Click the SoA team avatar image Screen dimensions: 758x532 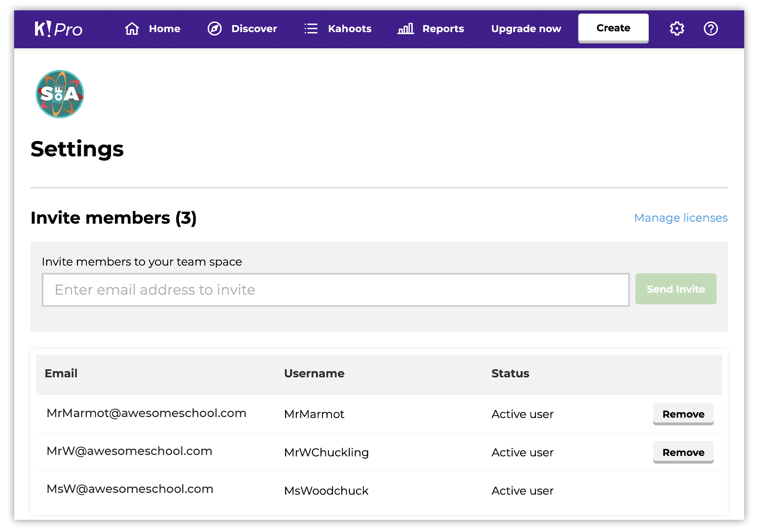pos(60,94)
